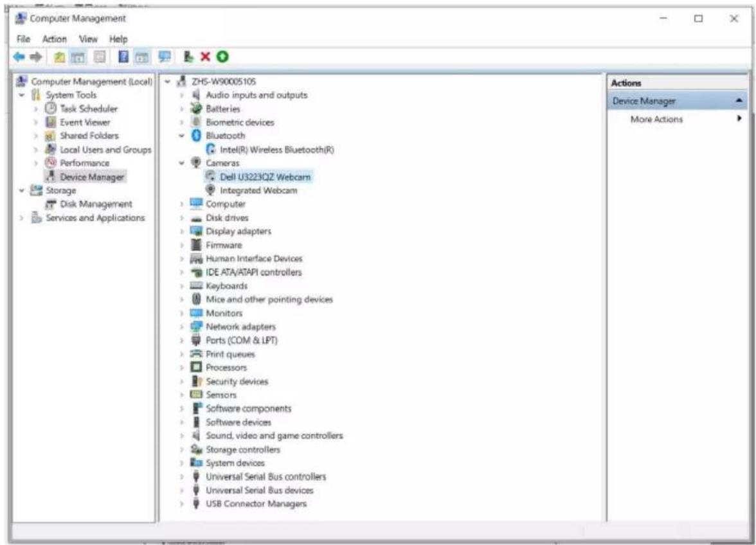This screenshot has width=756, height=545.
Task: Click the Display adapters icon
Action: [196, 231]
